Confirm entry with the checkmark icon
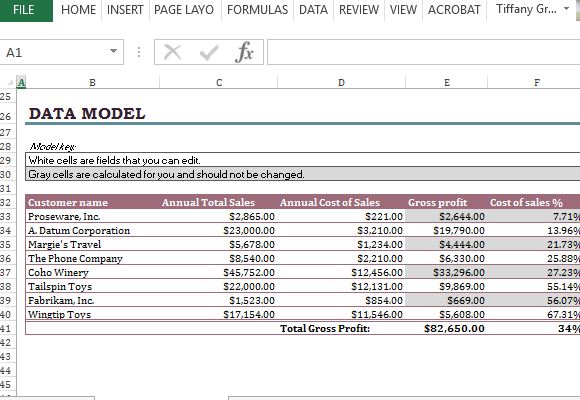 click(x=209, y=52)
